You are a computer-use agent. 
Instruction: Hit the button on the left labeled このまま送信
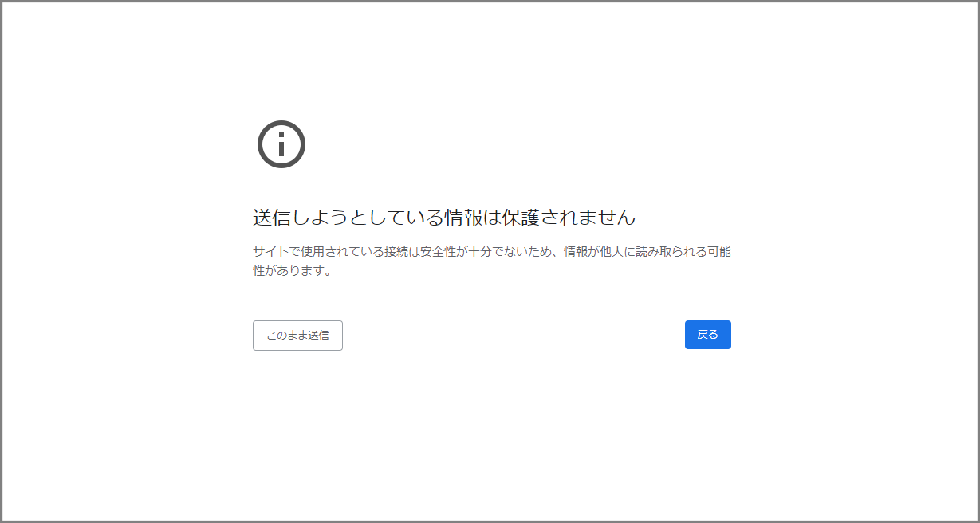click(x=297, y=336)
